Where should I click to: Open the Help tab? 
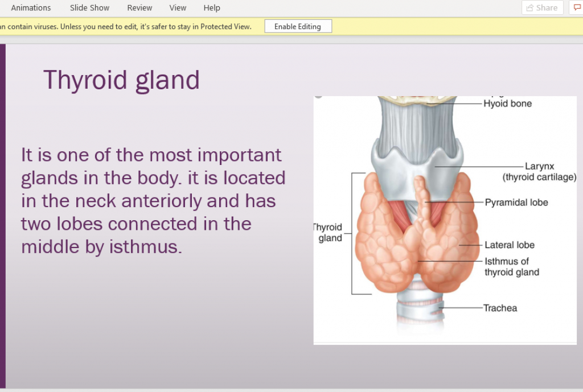212,7
